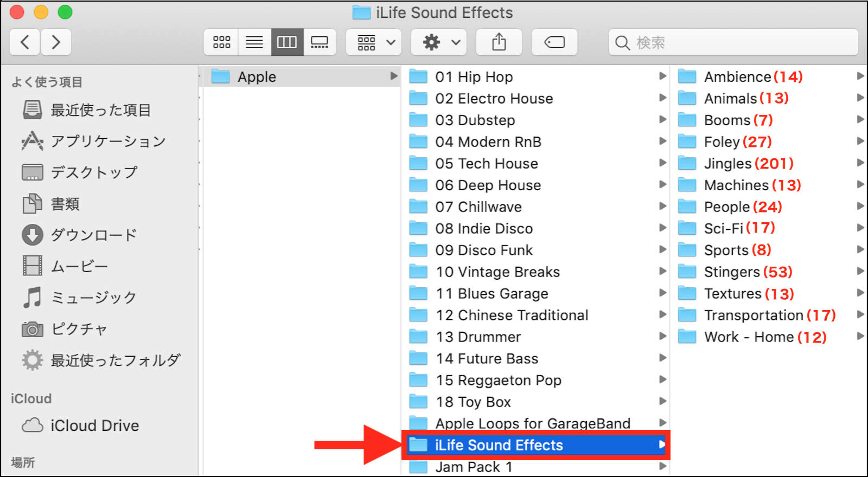Open the Ambience sound effects folder
The height and width of the screenshot is (477, 868).
click(770, 76)
